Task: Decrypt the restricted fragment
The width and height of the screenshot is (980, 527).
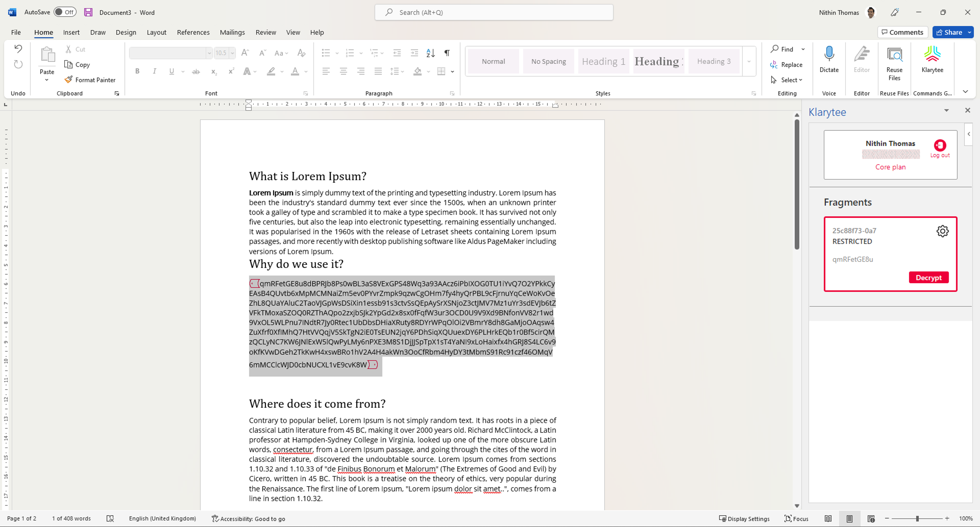Action: pos(929,277)
